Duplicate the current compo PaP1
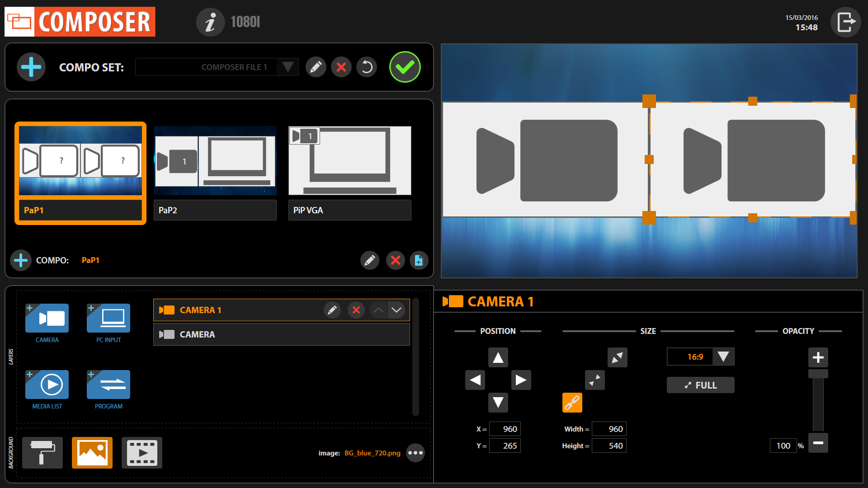 click(419, 260)
